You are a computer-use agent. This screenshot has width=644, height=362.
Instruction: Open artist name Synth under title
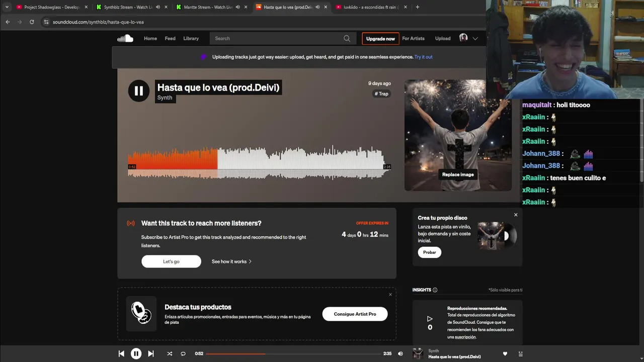click(x=165, y=98)
